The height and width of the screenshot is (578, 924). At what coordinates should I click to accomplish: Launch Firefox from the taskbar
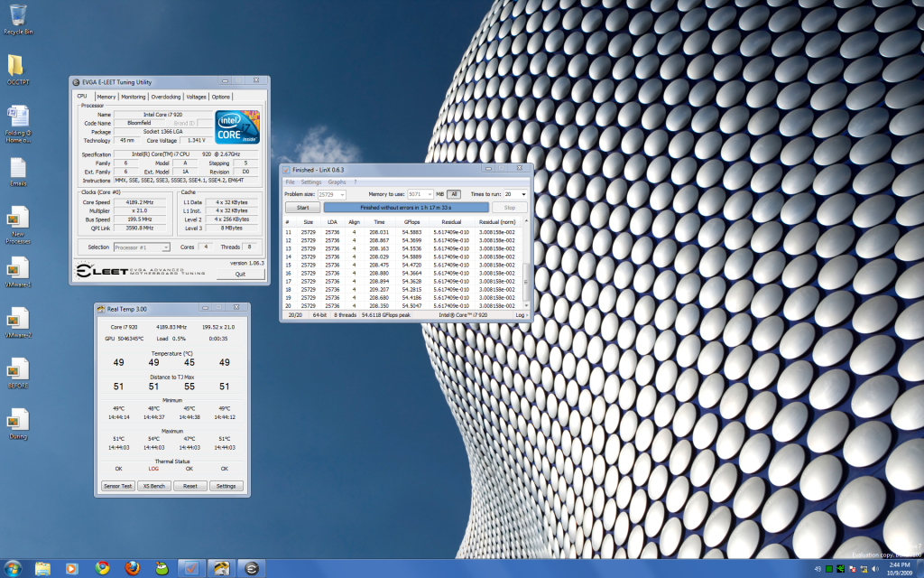[x=133, y=568]
